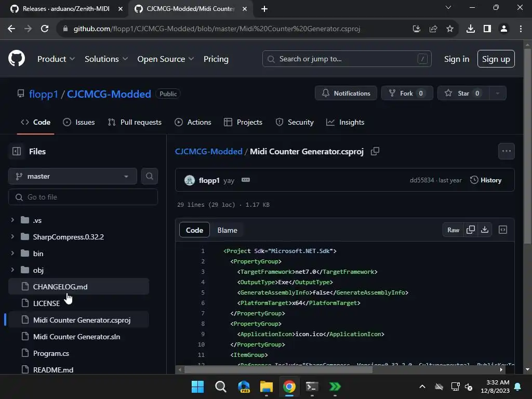Download the raw file icon
The width and height of the screenshot is (532, 399).
485,230
